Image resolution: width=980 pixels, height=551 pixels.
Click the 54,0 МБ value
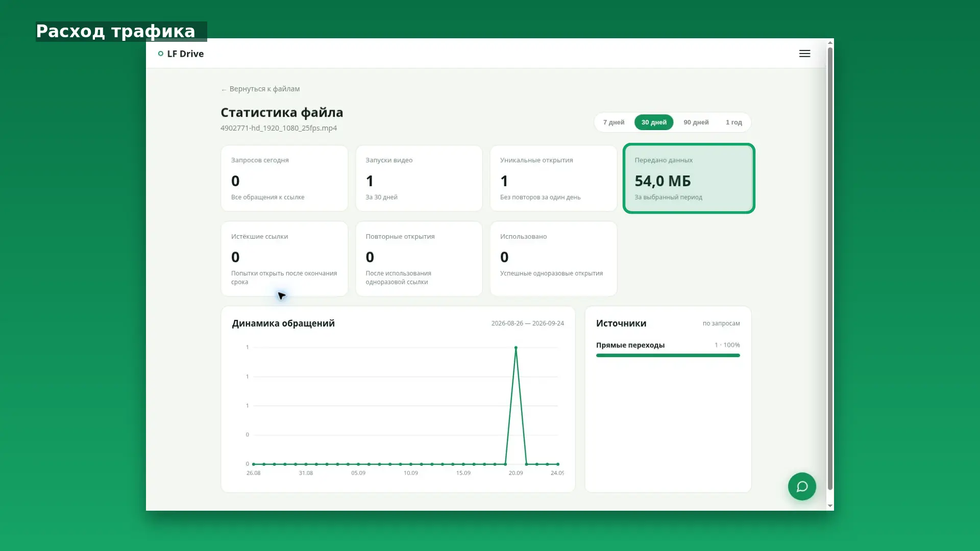[x=663, y=181]
